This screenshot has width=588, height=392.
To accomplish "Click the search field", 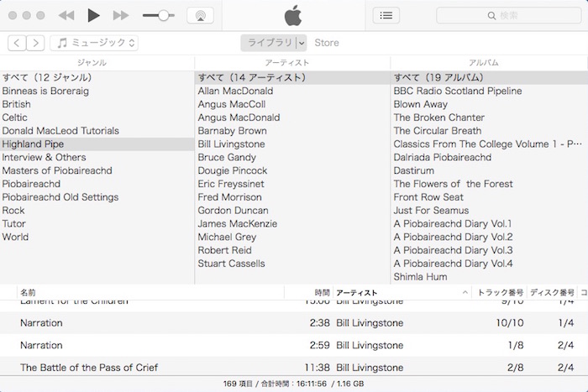I will [x=507, y=15].
